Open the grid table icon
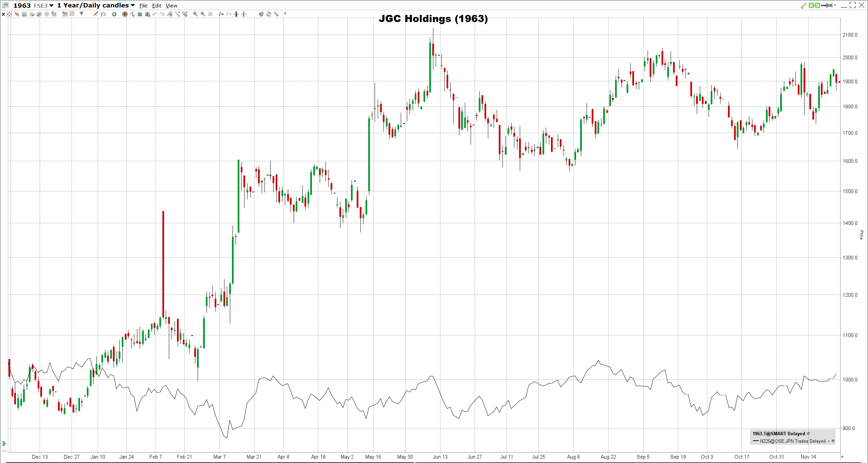 [24, 14]
